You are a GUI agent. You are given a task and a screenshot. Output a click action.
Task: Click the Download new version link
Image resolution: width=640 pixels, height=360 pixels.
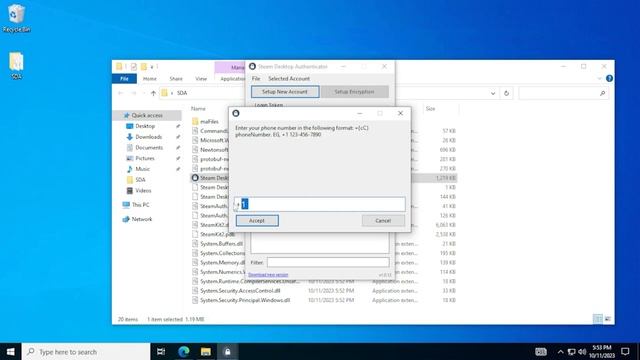pos(268,275)
